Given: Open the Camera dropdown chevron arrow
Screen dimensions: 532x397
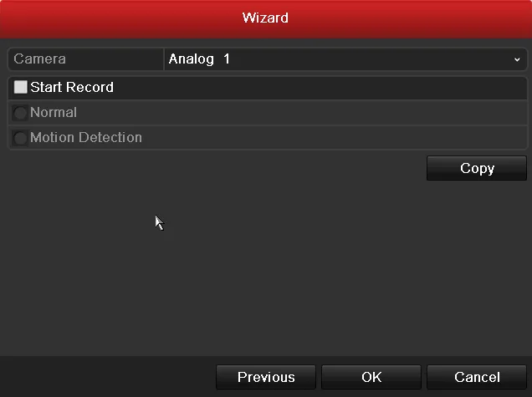Looking at the screenshot, I should pos(517,59).
